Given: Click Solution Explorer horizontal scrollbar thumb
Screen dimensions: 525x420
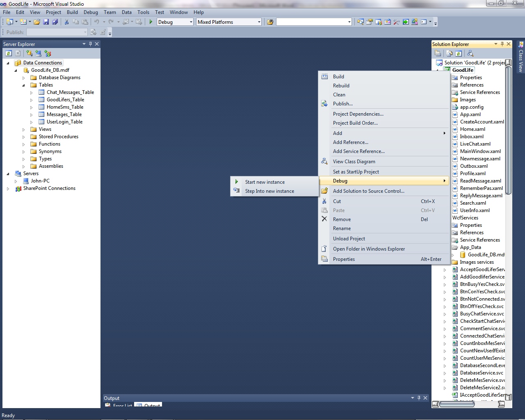Looking at the screenshot, I should coord(457,404).
